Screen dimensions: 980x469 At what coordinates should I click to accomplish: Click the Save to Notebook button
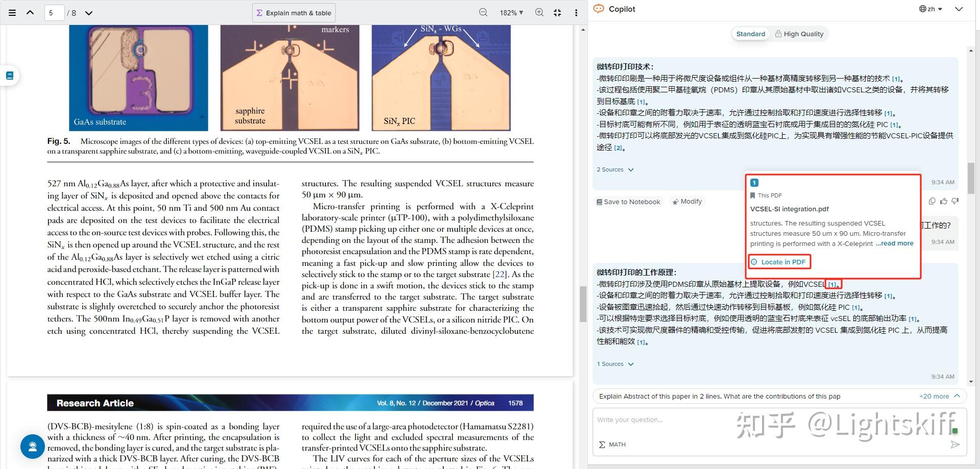click(628, 202)
